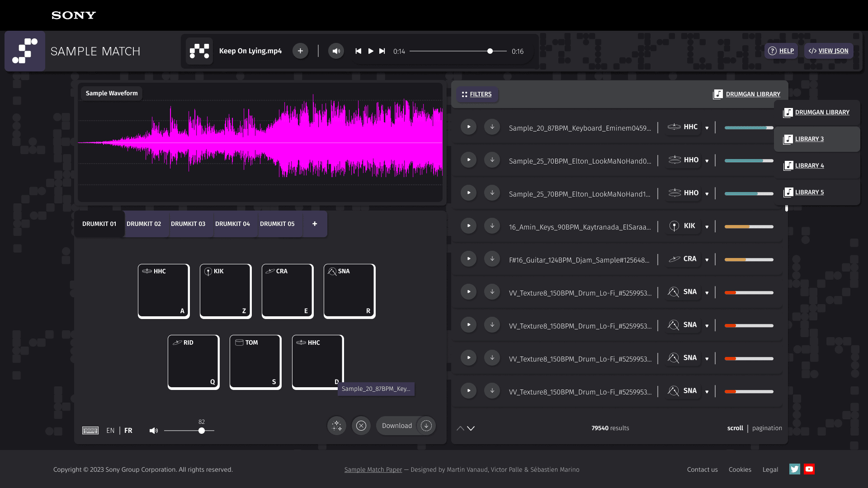Play Sample_20_87BPM_Keyboard_Eminem sample row

point(468,127)
